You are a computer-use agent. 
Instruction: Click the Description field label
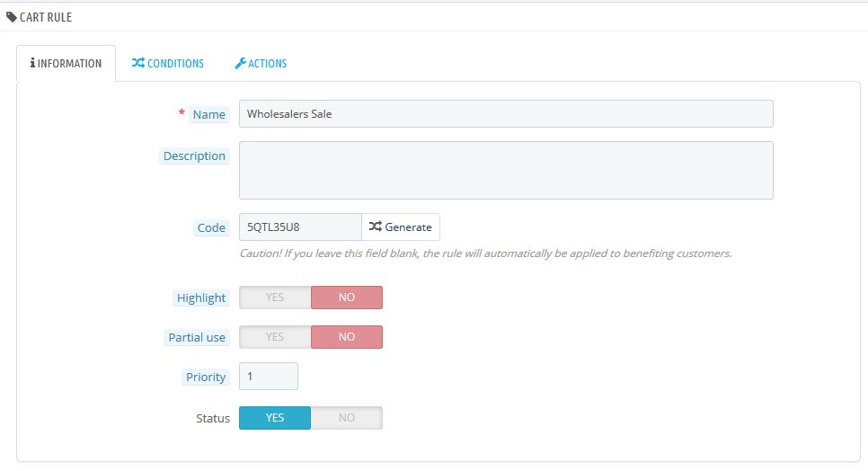pyautogui.click(x=194, y=156)
